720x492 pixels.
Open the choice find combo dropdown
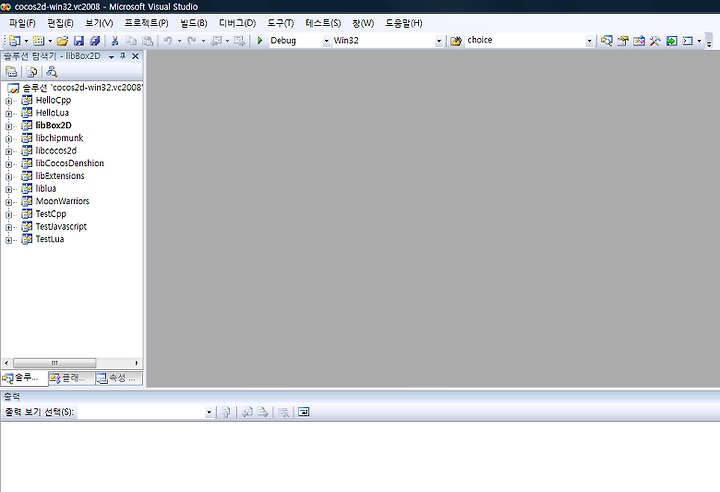(589, 41)
